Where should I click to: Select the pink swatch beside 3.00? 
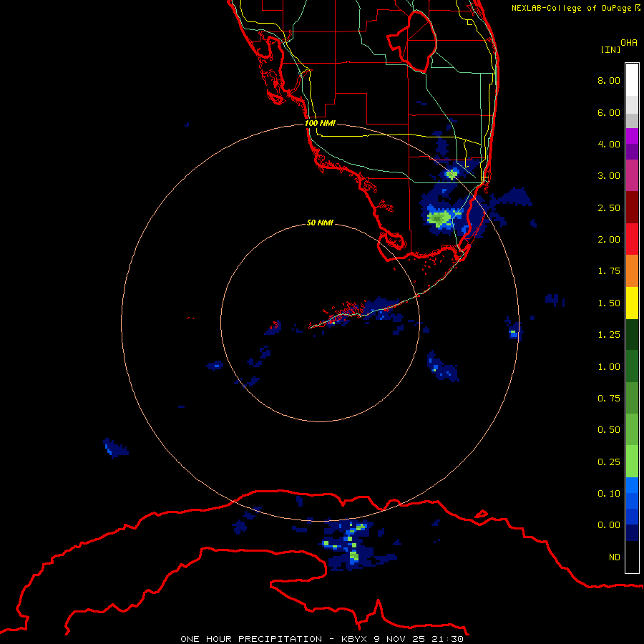click(632, 176)
